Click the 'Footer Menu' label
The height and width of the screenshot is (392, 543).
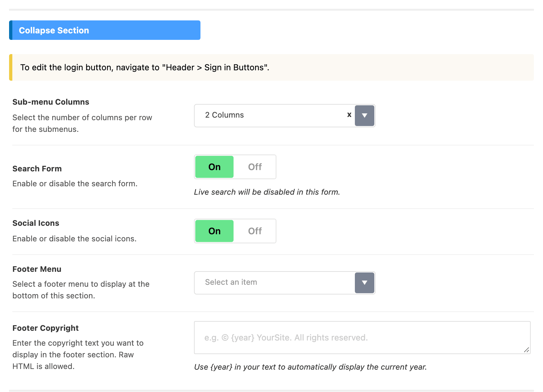37,269
